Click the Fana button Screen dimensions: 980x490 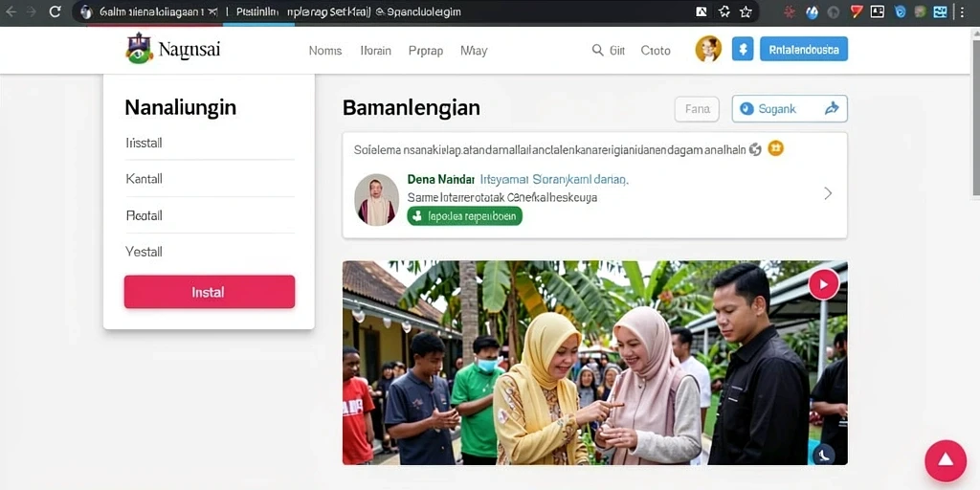click(x=697, y=109)
